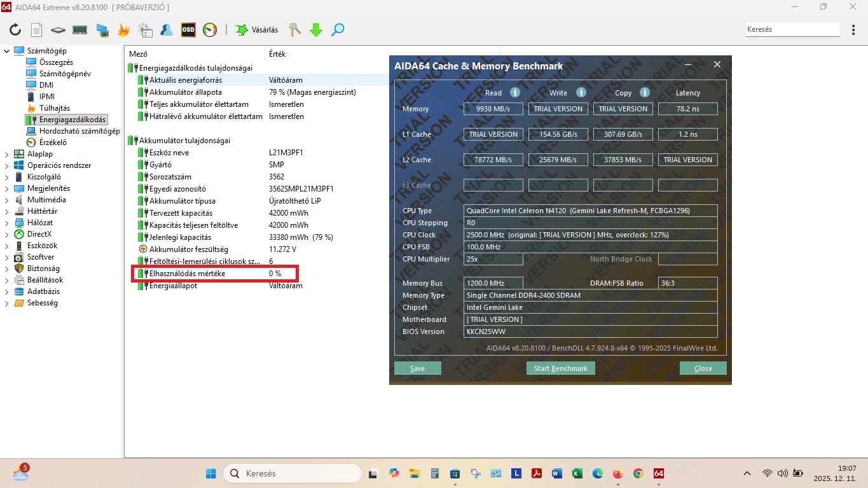Viewport: 868px width, 488px height.
Task: Select the Elhasználódás mértéke row
Action: pyautogui.click(x=258, y=274)
